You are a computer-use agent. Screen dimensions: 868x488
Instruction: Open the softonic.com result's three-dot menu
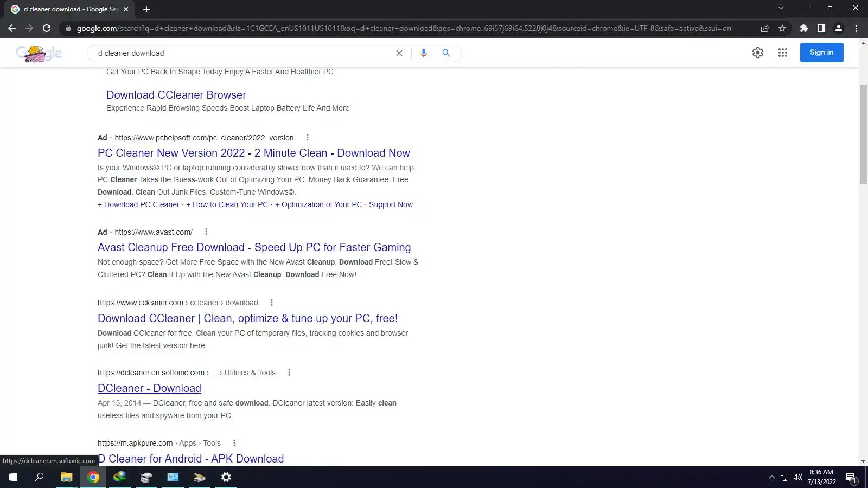click(289, 373)
